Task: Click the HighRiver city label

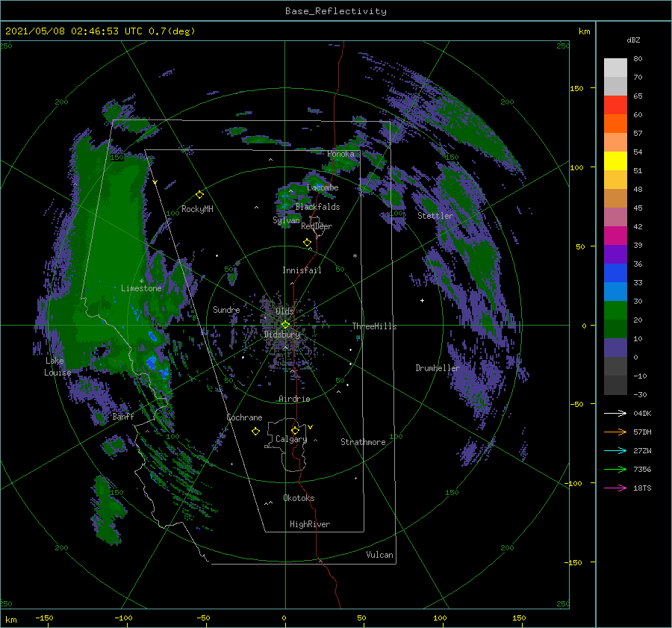Action: point(310,524)
